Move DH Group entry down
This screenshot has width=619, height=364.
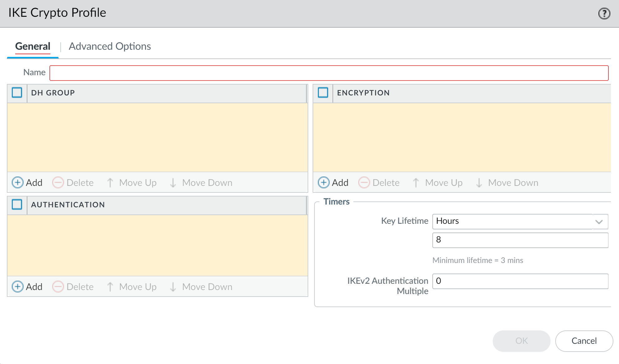click(x=201, y=182)
